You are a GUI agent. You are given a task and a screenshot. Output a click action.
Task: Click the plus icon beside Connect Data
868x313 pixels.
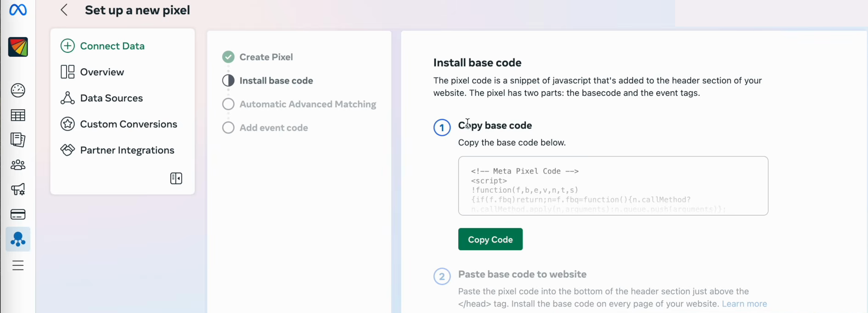click(68, 46)
